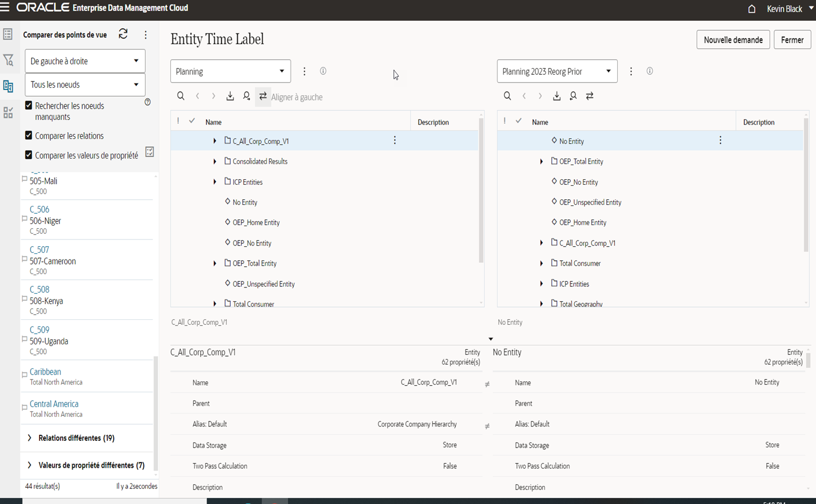Click search icon in Planning pane
Screen dimensions: 816x504
click(180, 96)
